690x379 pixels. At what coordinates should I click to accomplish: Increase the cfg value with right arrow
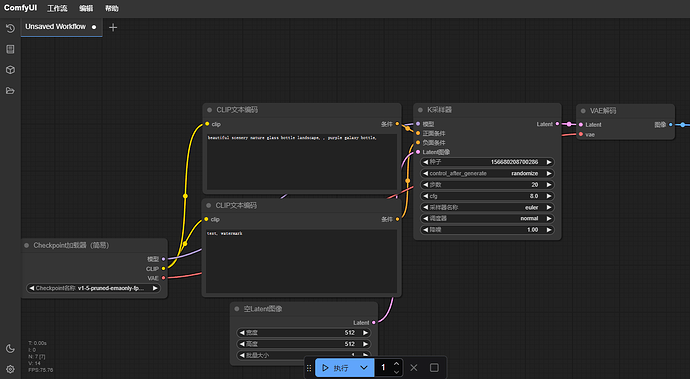click(x=549, y=196)
